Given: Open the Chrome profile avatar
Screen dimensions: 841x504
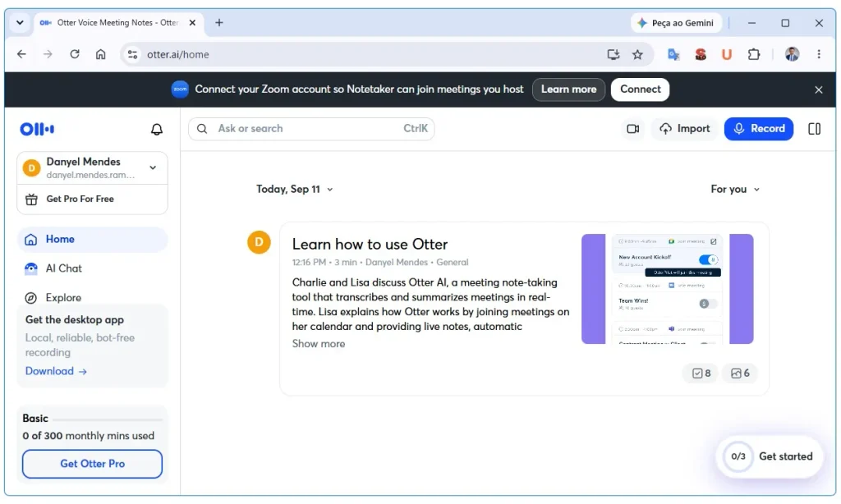Looking at the screenshot, I should coord(792,54).
